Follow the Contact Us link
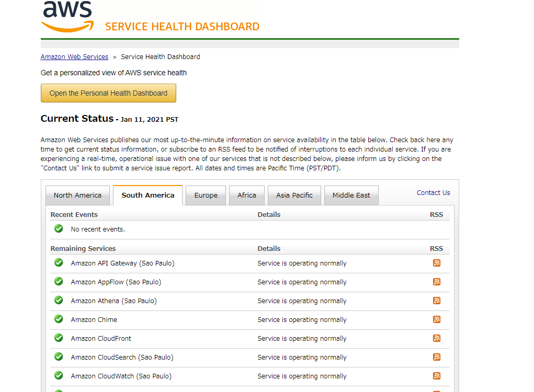Image resolution: width=534 pixels, height=392 pixels. (433, 192)
